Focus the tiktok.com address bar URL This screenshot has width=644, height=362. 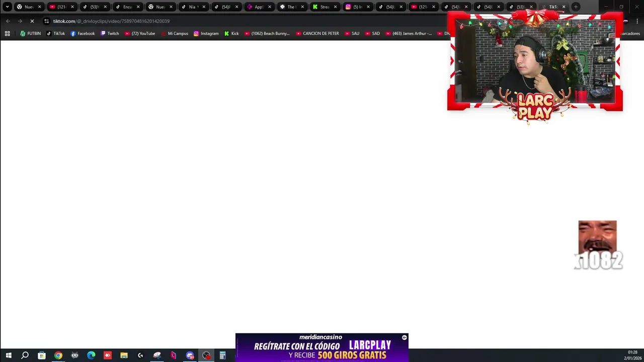[111, 21]
